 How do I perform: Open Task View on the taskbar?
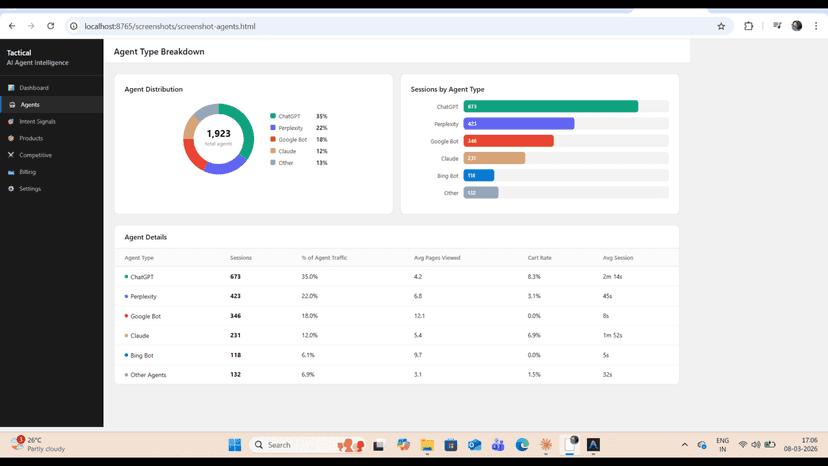click(x=378, y=445)
